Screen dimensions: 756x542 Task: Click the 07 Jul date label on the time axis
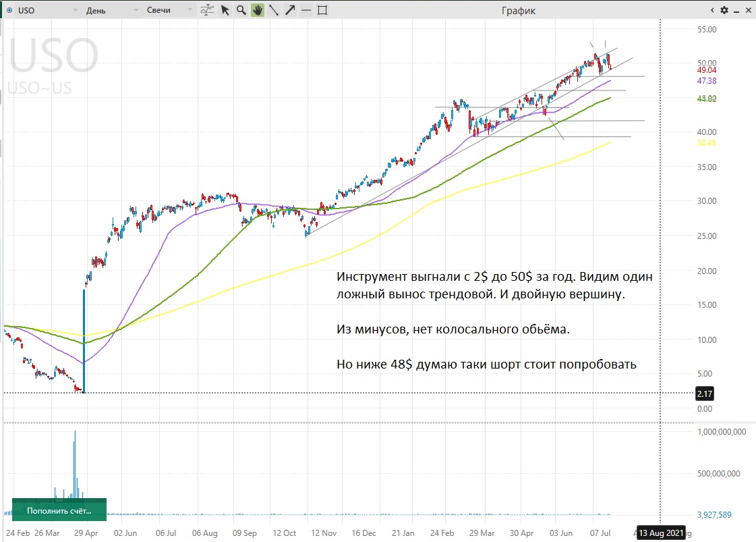point(600,533)
